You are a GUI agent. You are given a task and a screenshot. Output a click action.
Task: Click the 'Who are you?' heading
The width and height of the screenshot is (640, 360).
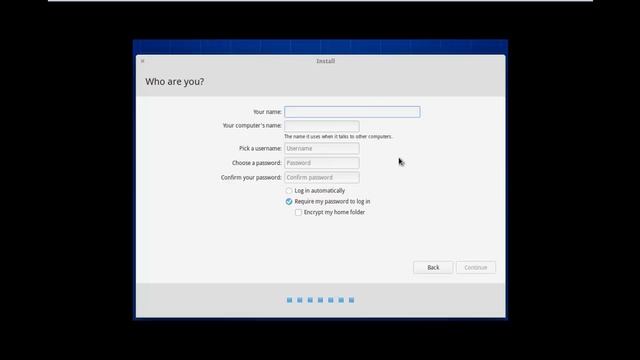[x=175, y=82]
